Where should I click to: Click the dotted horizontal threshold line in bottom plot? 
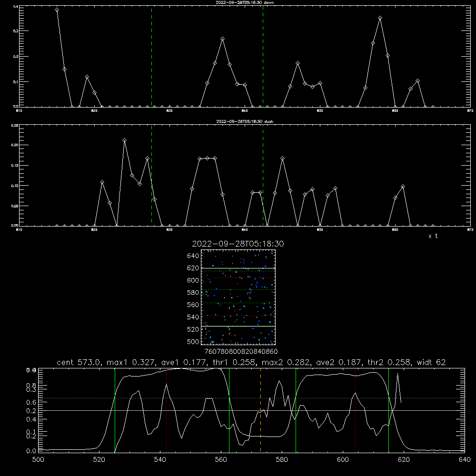tap(251, 398)
